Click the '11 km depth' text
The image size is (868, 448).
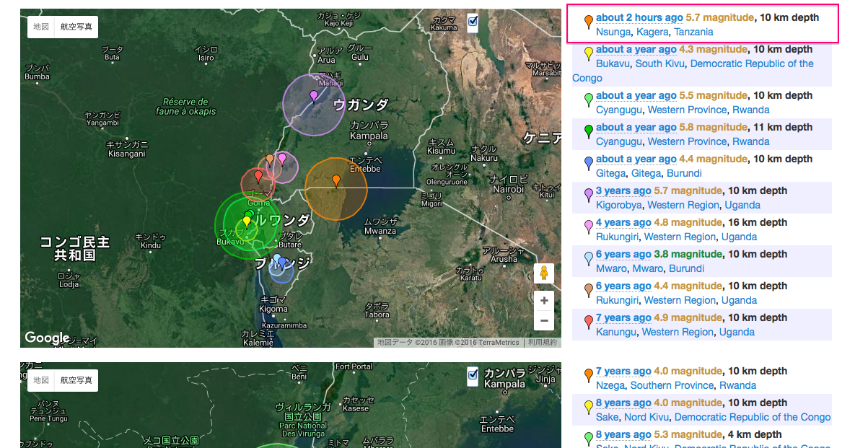click(783, 127)
